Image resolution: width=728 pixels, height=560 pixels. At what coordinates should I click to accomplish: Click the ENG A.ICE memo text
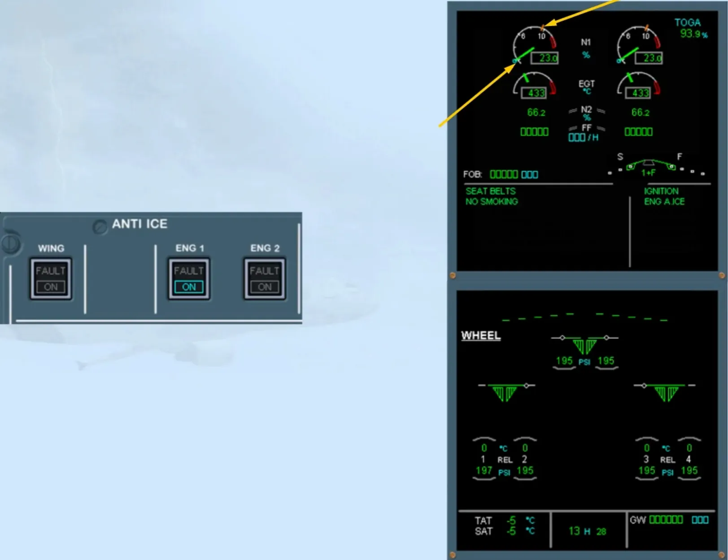pos(664,202)
